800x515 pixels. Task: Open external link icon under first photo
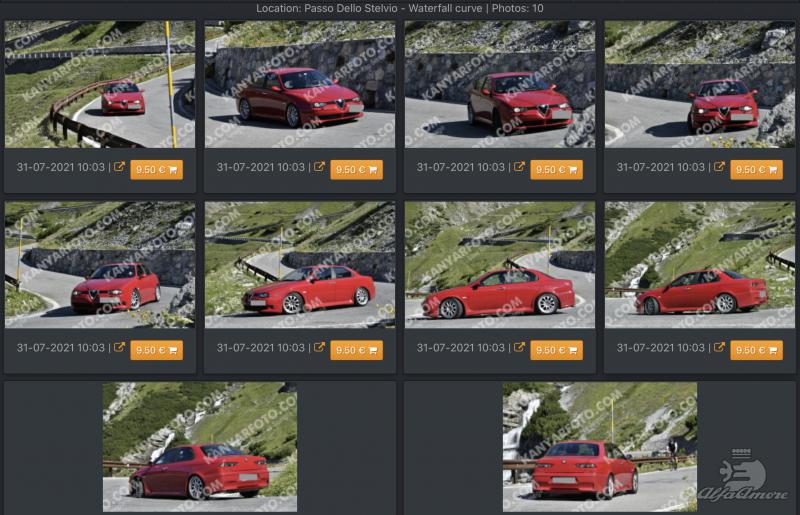pyautogui.click(x=119, y=167)
